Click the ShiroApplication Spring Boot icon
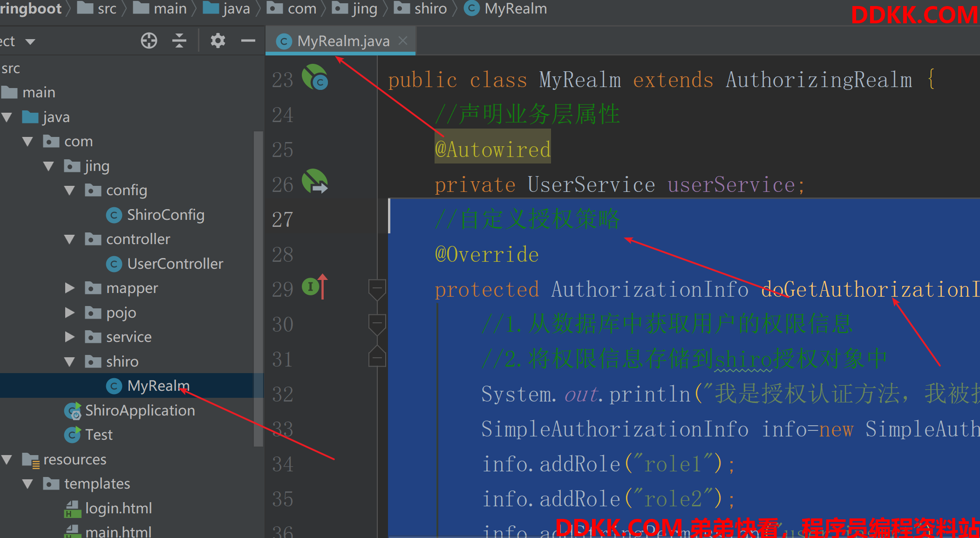980x538 pixels. (x=73, y=411)
